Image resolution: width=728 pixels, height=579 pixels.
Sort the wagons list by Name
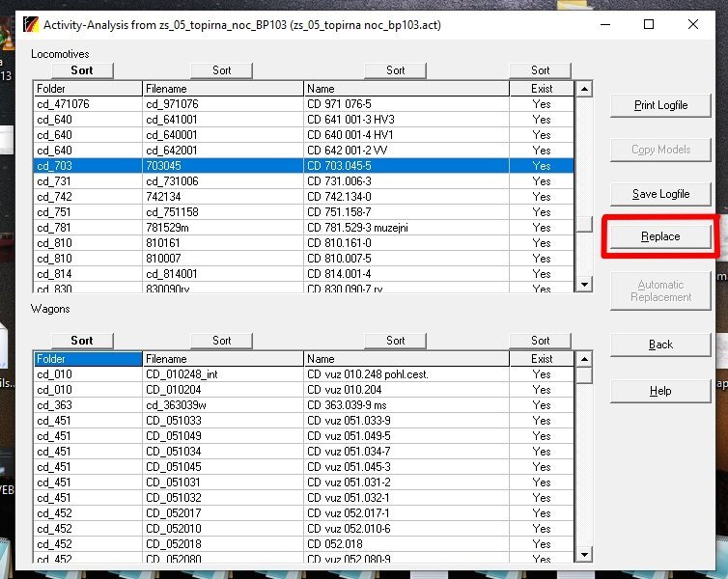(x=396, y=341)
